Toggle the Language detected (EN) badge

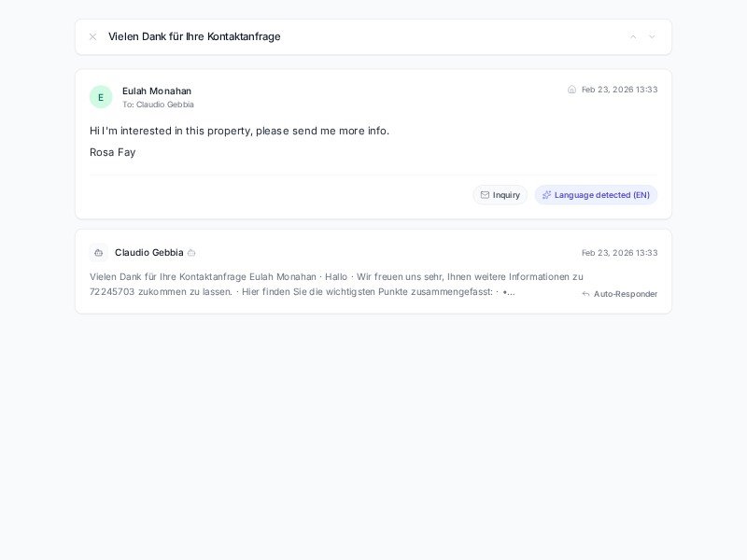pyautogui.click(x=596, y=195)
